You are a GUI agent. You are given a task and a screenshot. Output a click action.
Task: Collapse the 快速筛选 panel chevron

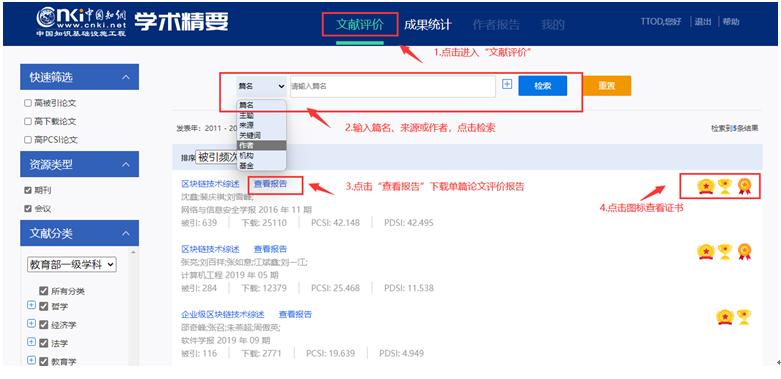click(126, 77)
